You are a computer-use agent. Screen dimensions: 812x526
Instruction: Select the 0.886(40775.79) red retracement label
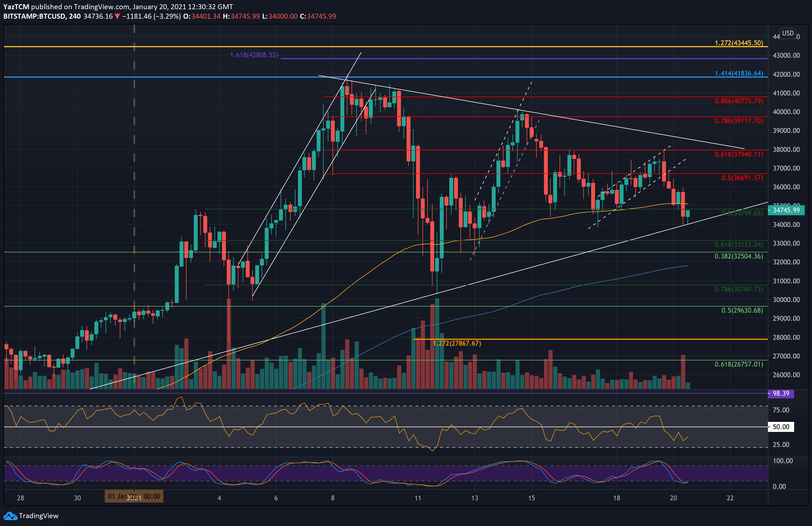pyautogui.click(x=739, y=101)
